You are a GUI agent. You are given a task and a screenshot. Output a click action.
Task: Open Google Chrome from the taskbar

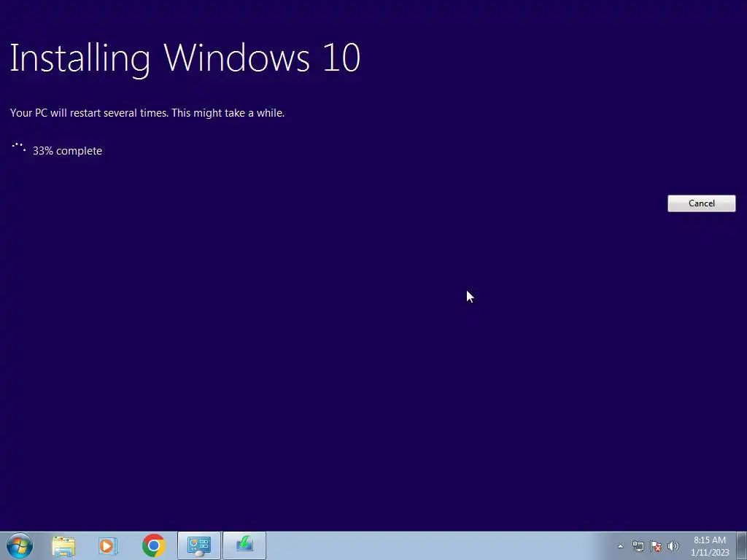pos(153,545)
